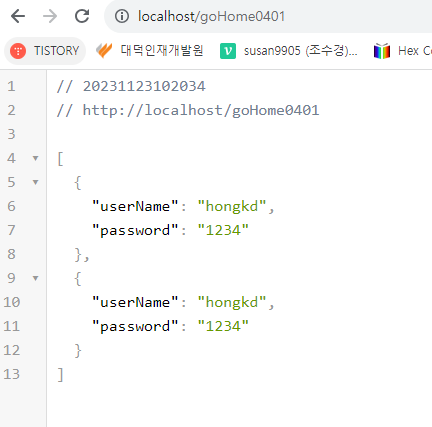The image size is (432, 427).
Task: Collapse the first object at line 5
Action: pyautogui.click(x=35, y=182)
